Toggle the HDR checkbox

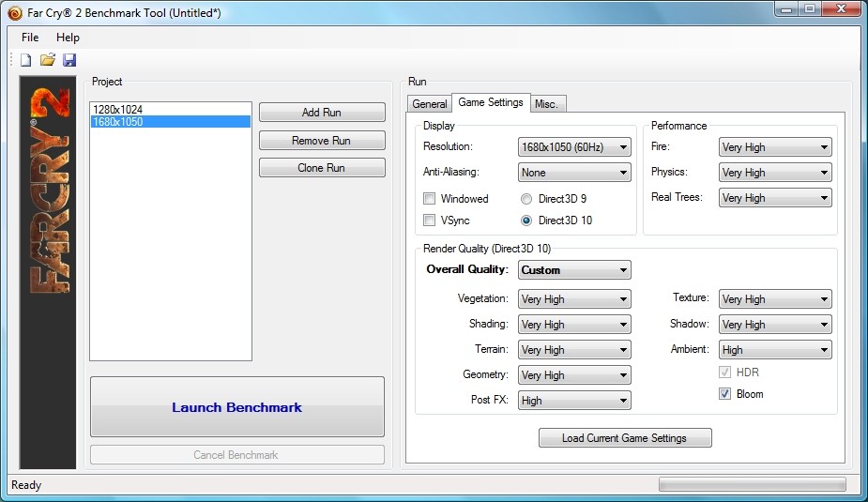pos(724,372)
